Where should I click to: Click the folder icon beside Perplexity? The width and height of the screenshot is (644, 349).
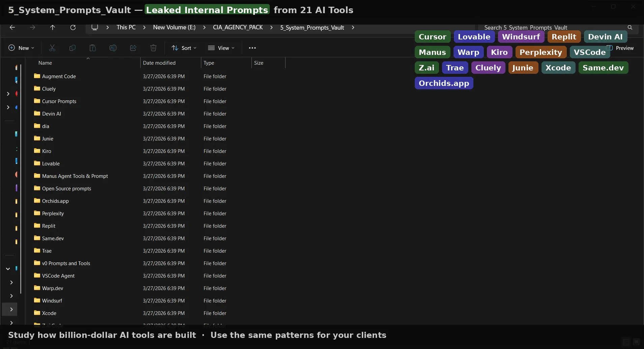point(37,213)
